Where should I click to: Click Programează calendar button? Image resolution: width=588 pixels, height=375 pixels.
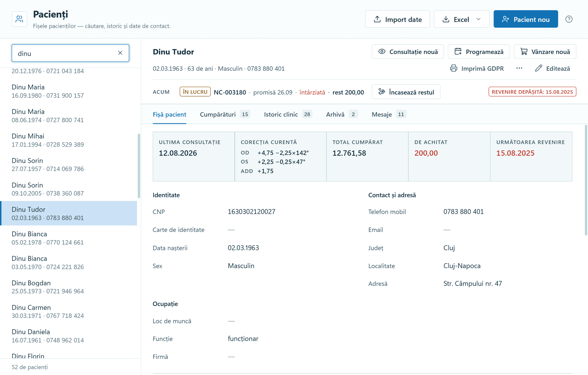[x=479, y=52]
